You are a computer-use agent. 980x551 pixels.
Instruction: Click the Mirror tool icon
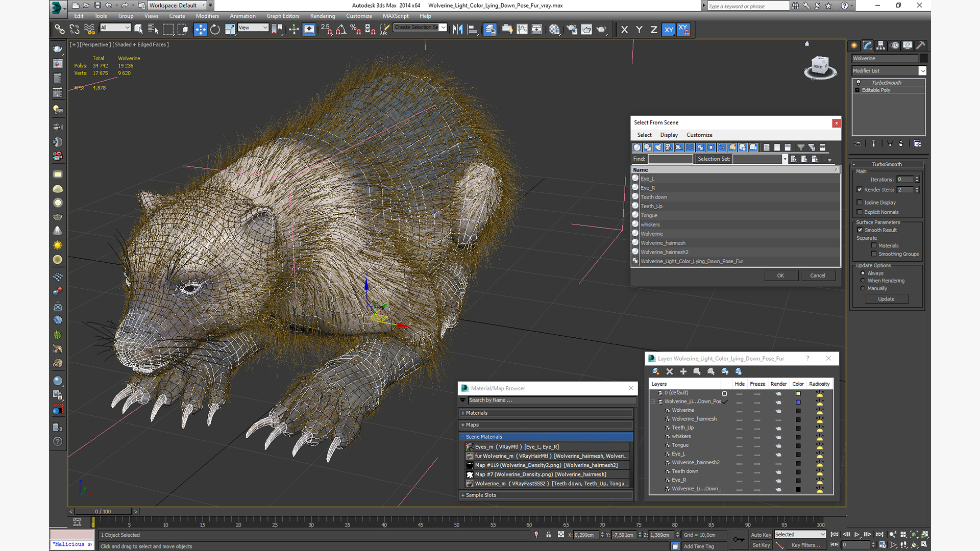(457, 30)
